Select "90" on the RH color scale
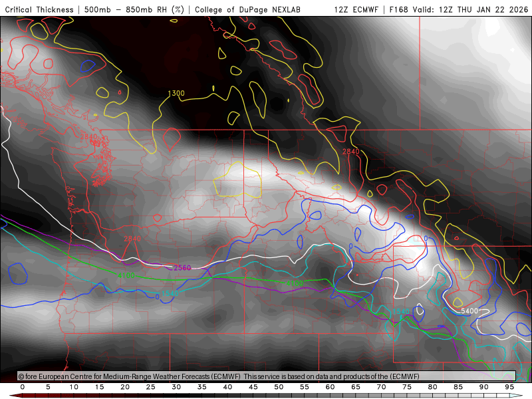The height and width of the screenshot is (399, 532). tap(484, 387)
